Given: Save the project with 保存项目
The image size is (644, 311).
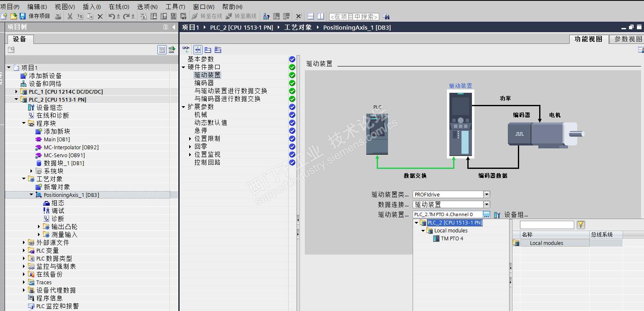Looking at the screenshot, I should 35,16.
